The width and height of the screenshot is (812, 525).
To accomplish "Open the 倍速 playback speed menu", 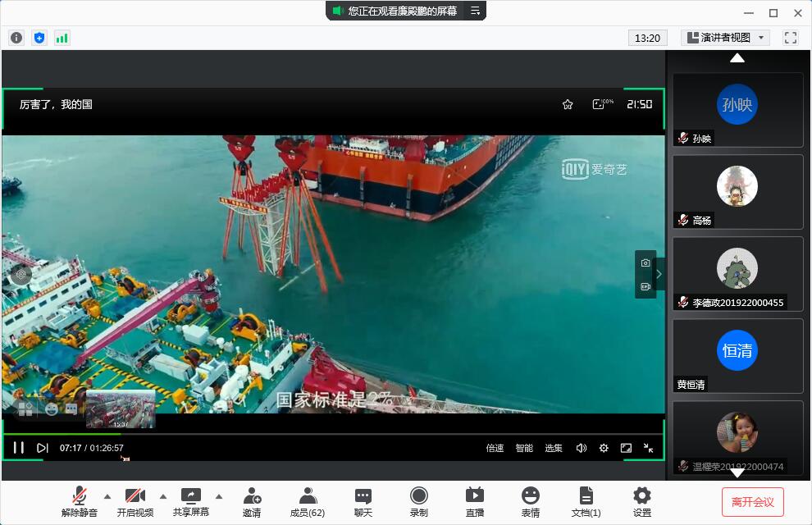I will click(x=495, y=448).
